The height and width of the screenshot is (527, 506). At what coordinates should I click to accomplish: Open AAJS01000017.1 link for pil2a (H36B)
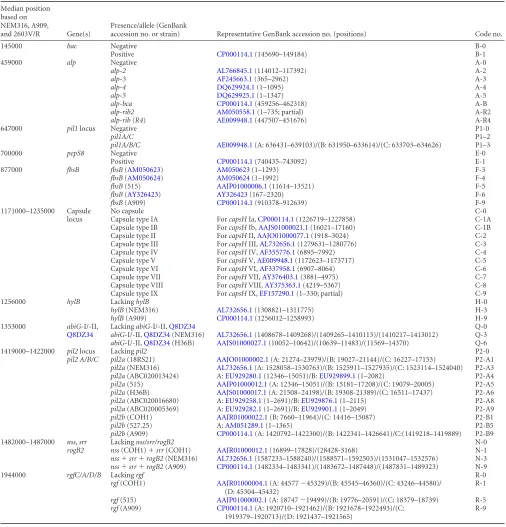point(241,392)
